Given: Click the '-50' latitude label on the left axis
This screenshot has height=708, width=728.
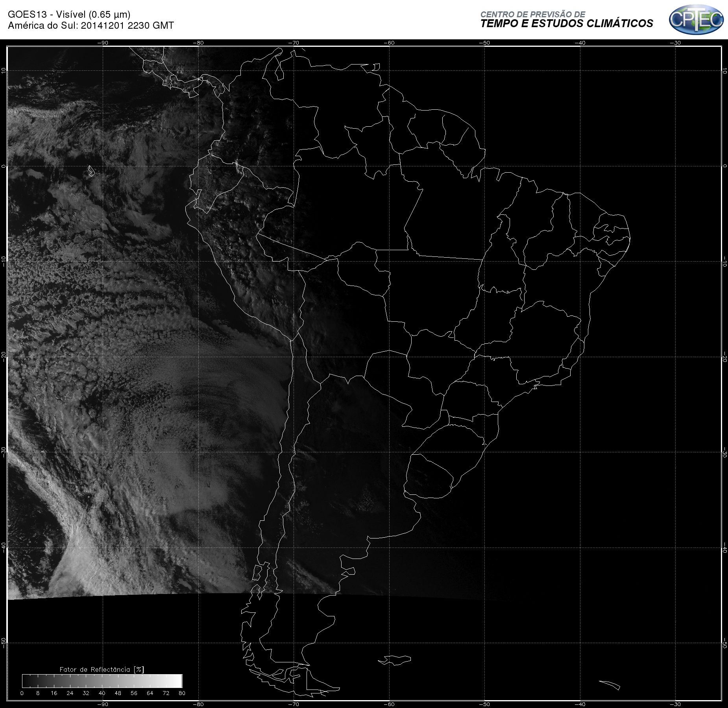Looking at the screenshot, I should point(4,643).
